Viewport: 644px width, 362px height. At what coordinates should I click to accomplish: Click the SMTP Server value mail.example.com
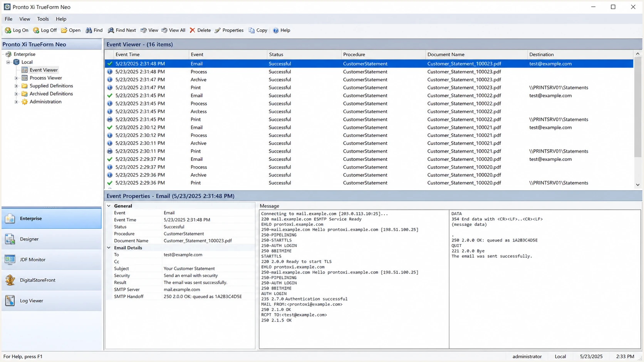182,290
